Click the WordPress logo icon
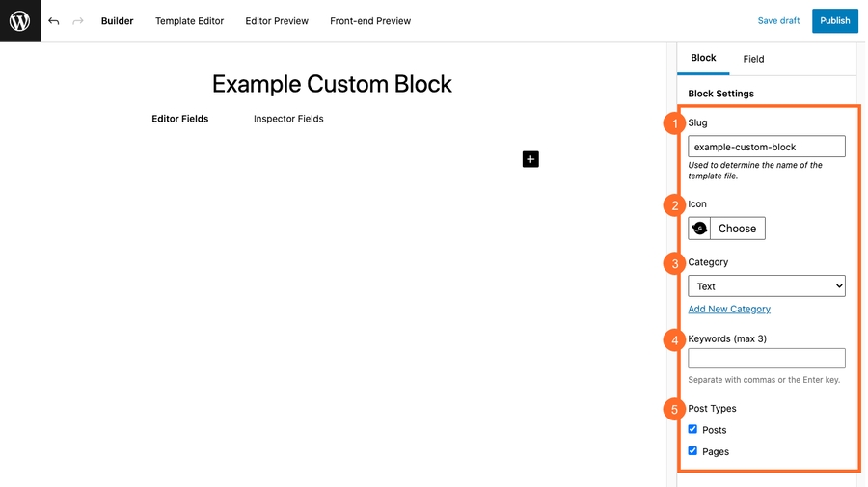The width and height of the screenshot is (868, 487). (x=20, y=21)
